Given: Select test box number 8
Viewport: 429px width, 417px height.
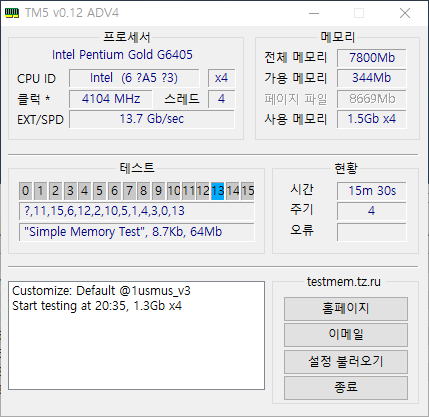Looking at the screenshot, I should [144, 191].
